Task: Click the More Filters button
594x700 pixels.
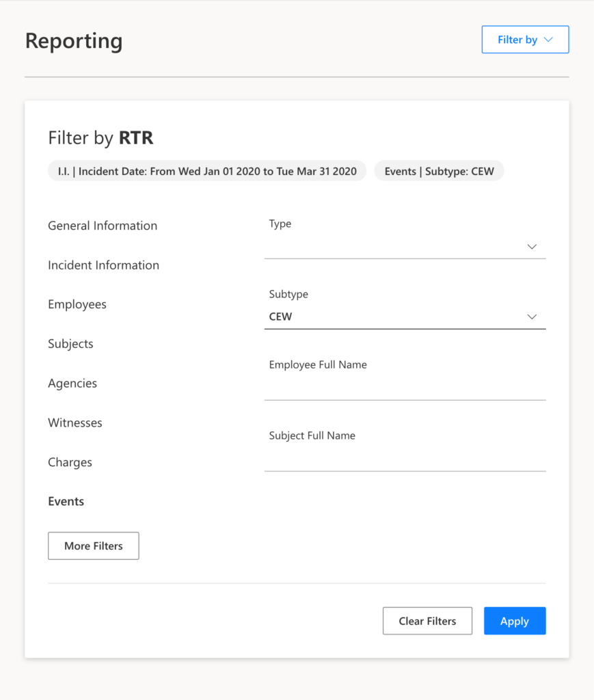Action: tap(94, 546)
